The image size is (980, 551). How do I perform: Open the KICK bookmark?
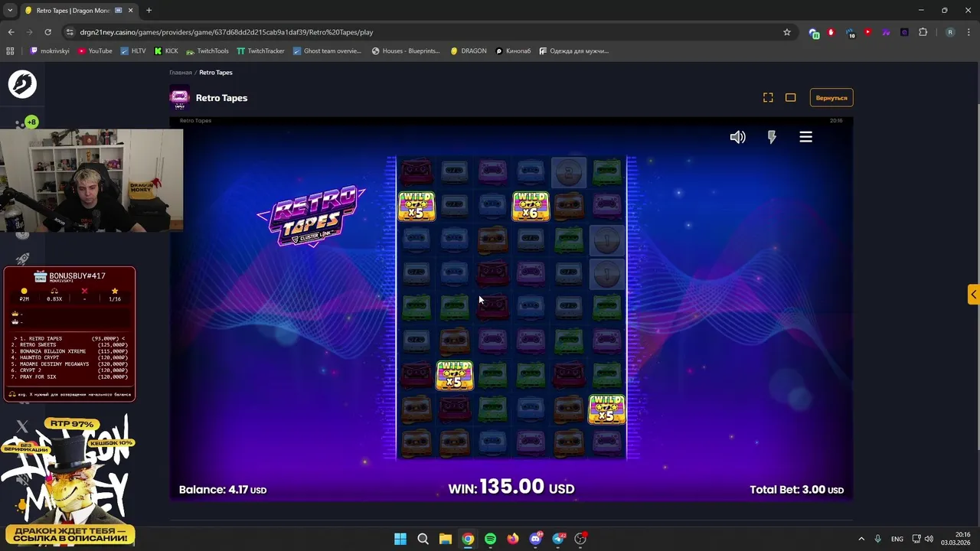pos(165,51)
